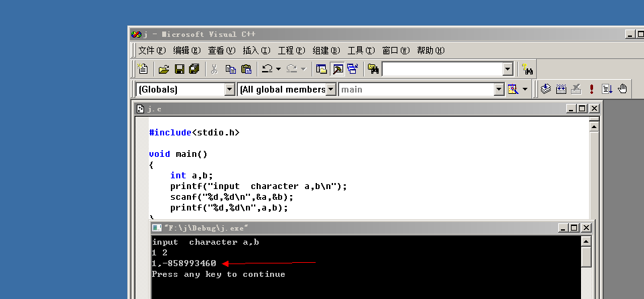Viewport: 644px width, 299px height.
Task: Maximize the j.exe console window
Action: (x=574, y=227)
